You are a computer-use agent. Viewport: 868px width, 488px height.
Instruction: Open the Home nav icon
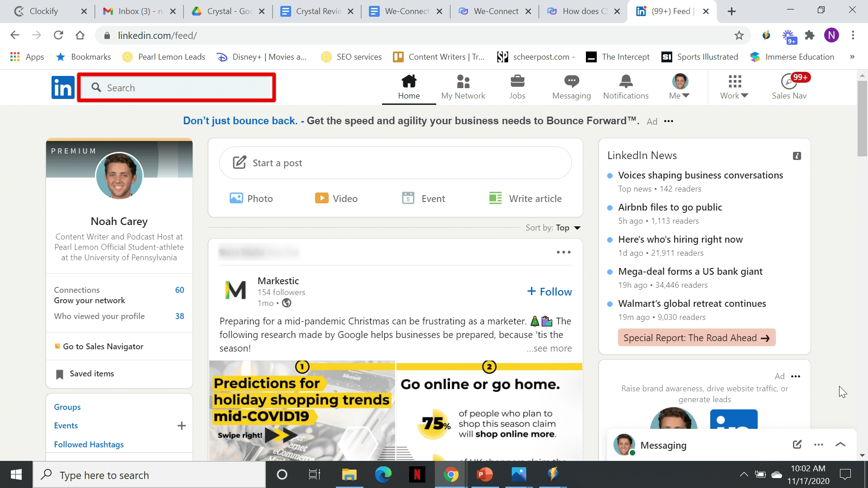tap(409, 81)
